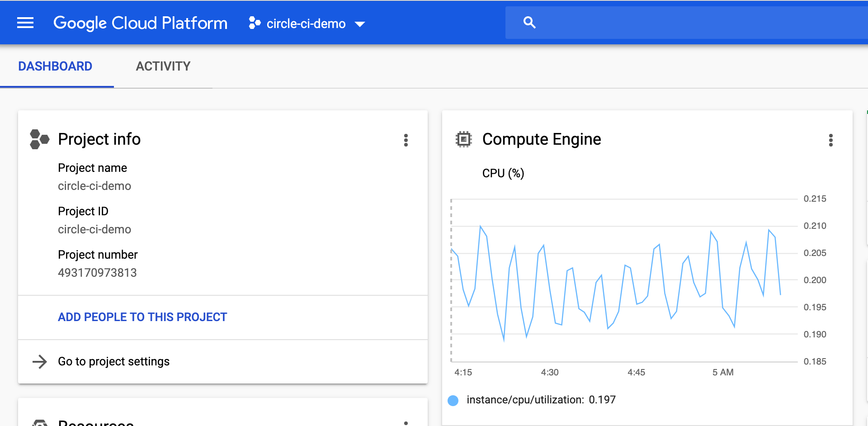Go to project settings link

[113, 361]
